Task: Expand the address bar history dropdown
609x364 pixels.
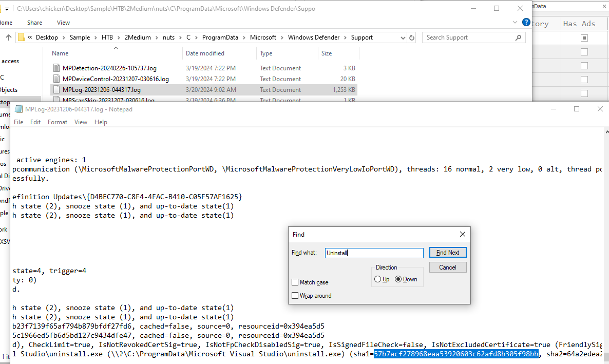Action: [402, 37]
